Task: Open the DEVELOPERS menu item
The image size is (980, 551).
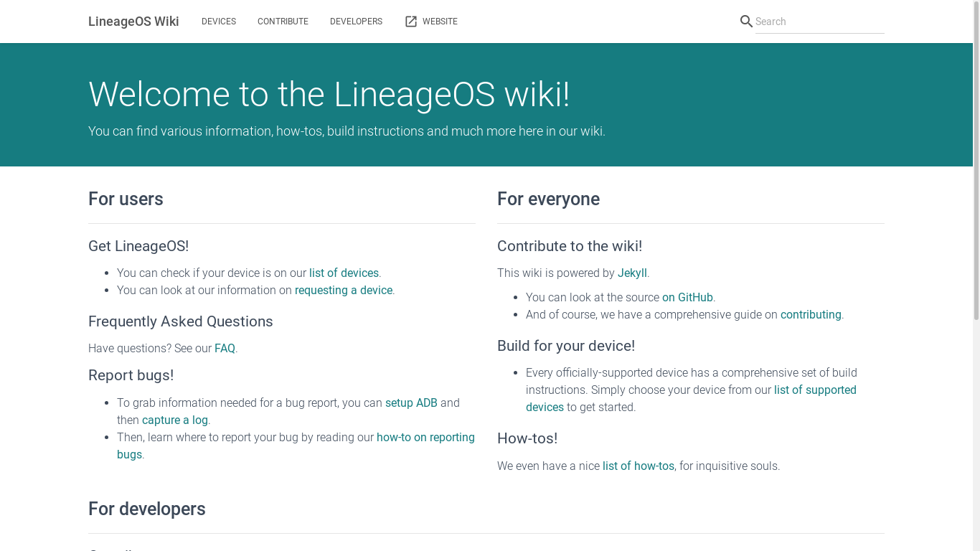Action: click(x=356, y=22)
